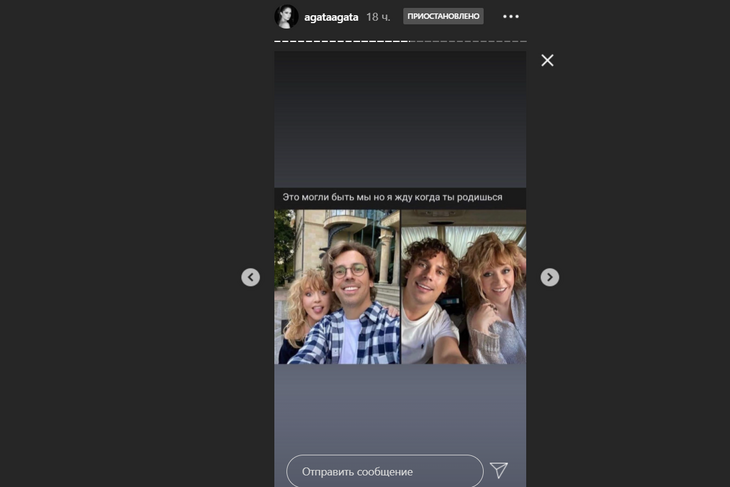Click the '18 ч.' story timestamp

(378, 17)
